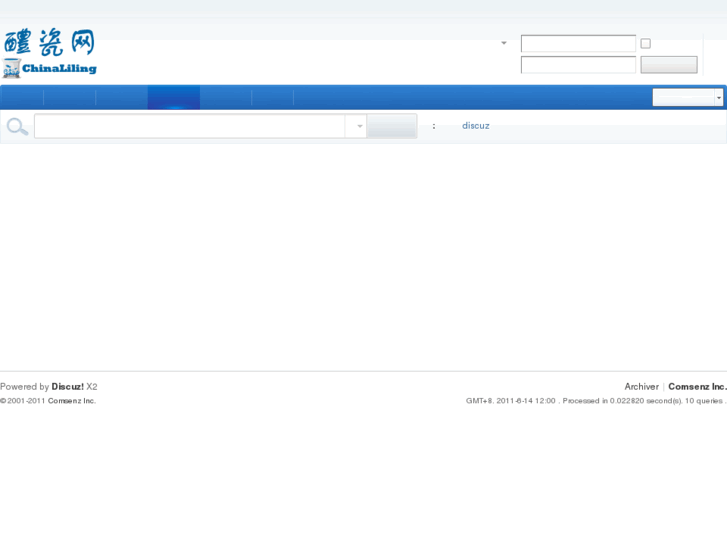The height and width of the screenshot is (545, 727).
Task: Expand the search type dropdown arrow
Action: 360,126
